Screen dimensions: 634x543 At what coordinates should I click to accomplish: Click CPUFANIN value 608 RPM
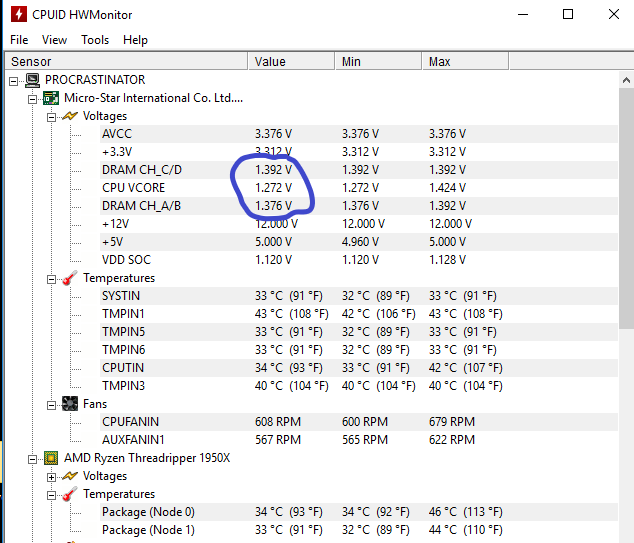click(x=278, y=422)
